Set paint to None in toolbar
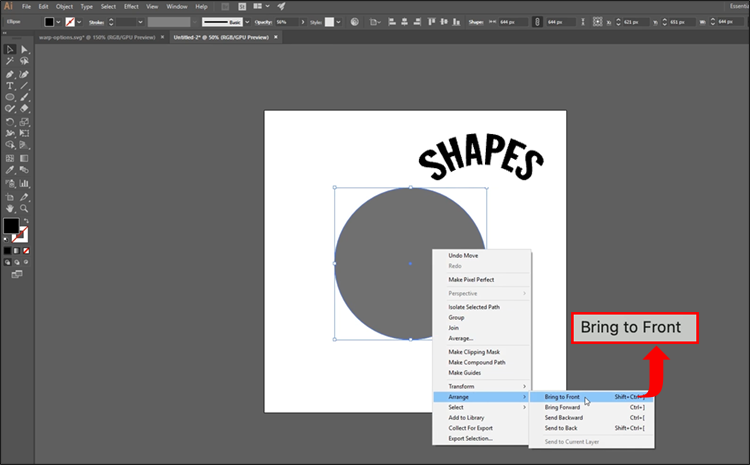Image resolution: width=750 pixels, height=465 pixels. [26, 250]
